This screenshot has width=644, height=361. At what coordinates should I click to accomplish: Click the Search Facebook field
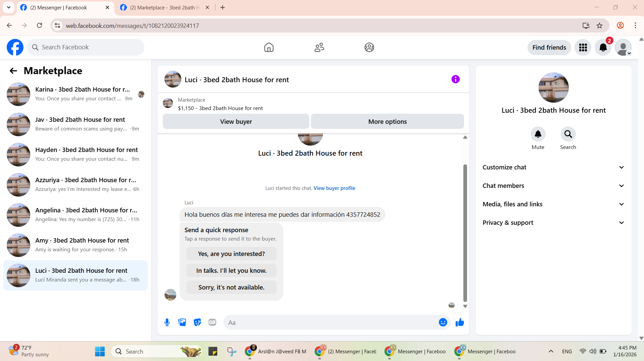tap(86, 47)
